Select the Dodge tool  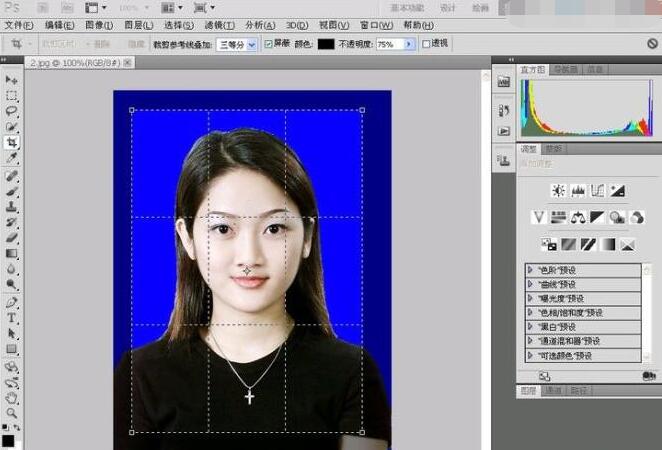click(11, 285)
